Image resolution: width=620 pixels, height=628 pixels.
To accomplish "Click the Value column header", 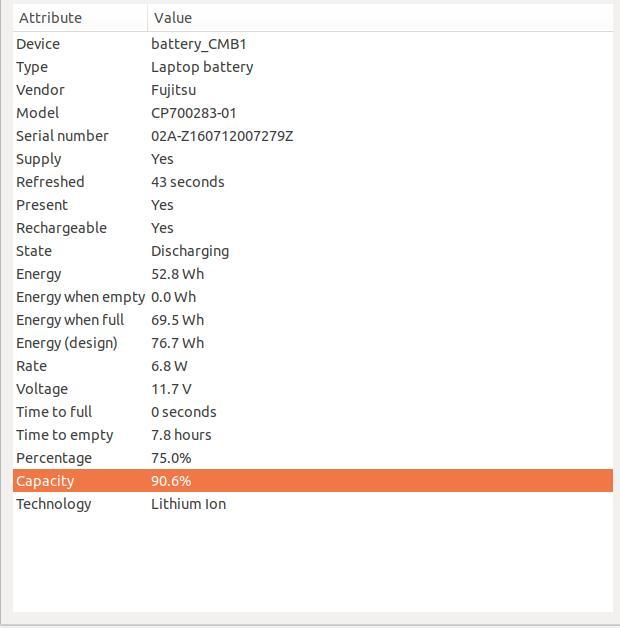I will (x=380, y=18).
